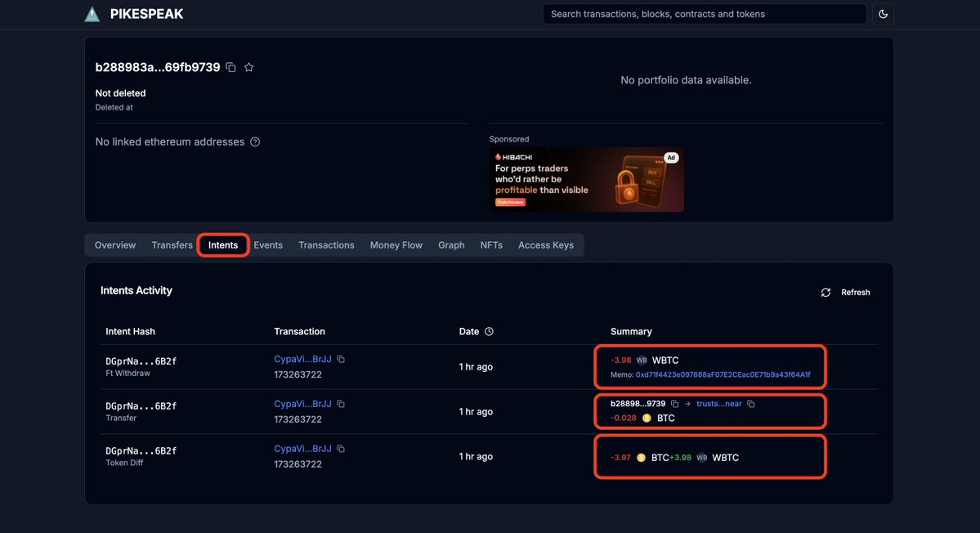Viewport: 980px width, 533px height.
Task: Click the -3.97 BTC amount
Action: [x=620, y=458]
